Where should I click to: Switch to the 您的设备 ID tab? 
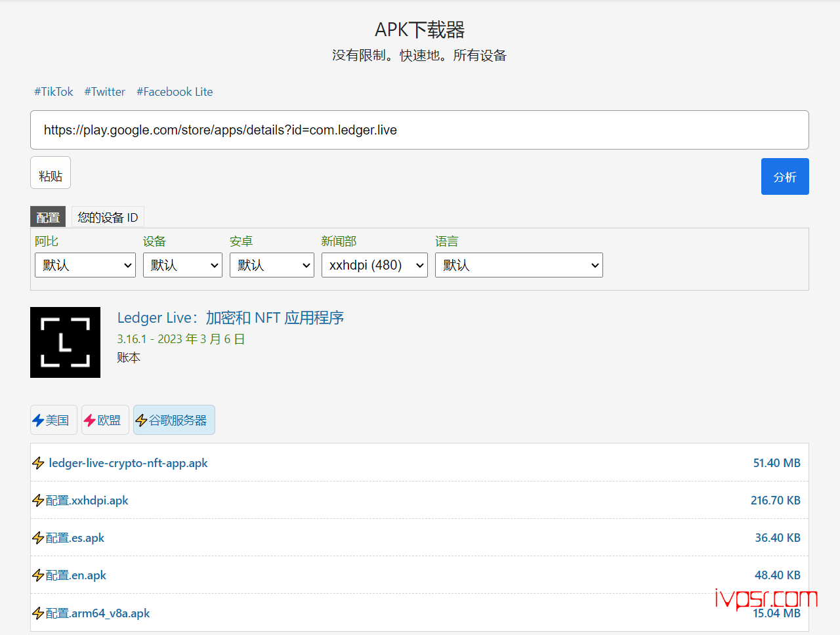point(108,217)
